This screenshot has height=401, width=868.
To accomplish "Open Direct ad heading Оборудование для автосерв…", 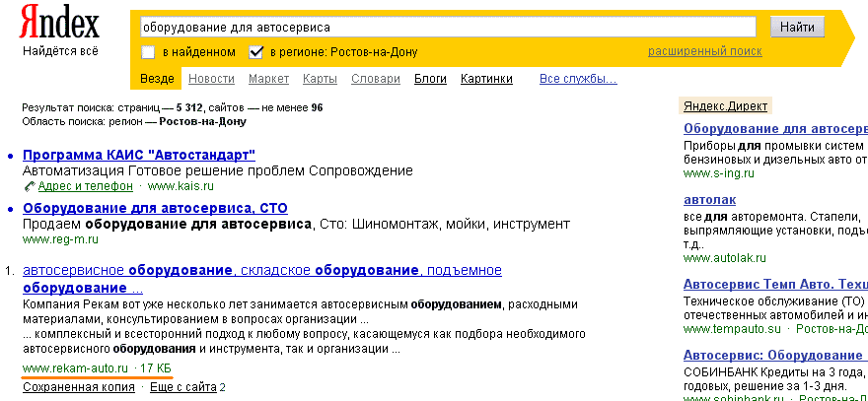I will click(x=775, y=129).
